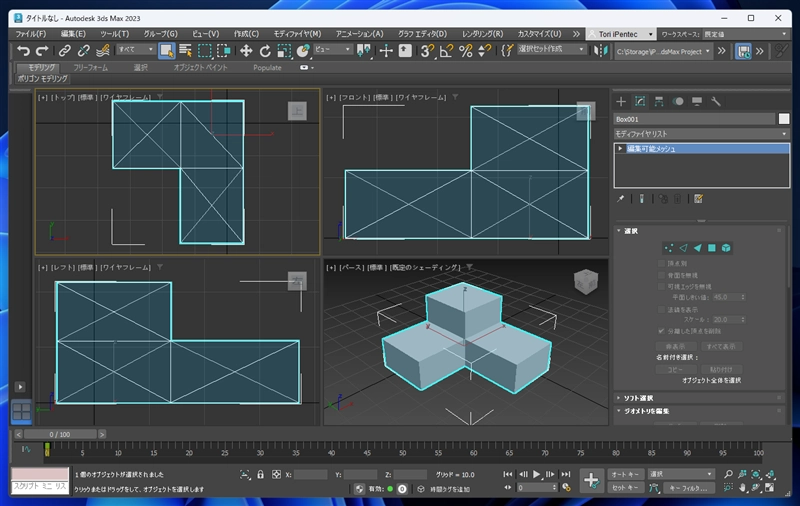Click the Undo arrow in main toolbar
The width and height of the screenshot is (800, 506).
22,50
